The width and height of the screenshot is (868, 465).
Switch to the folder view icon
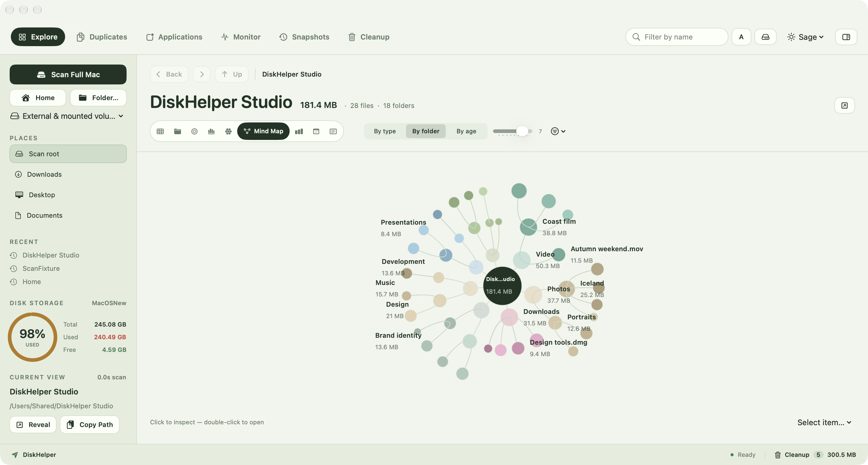point(178,131)
